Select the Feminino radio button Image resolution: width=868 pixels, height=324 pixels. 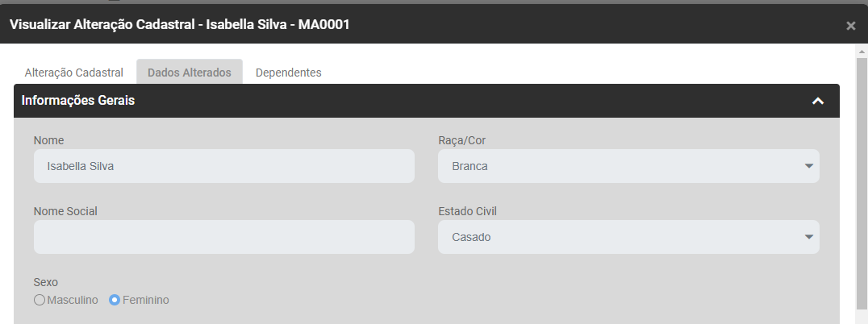coord(115,300)
